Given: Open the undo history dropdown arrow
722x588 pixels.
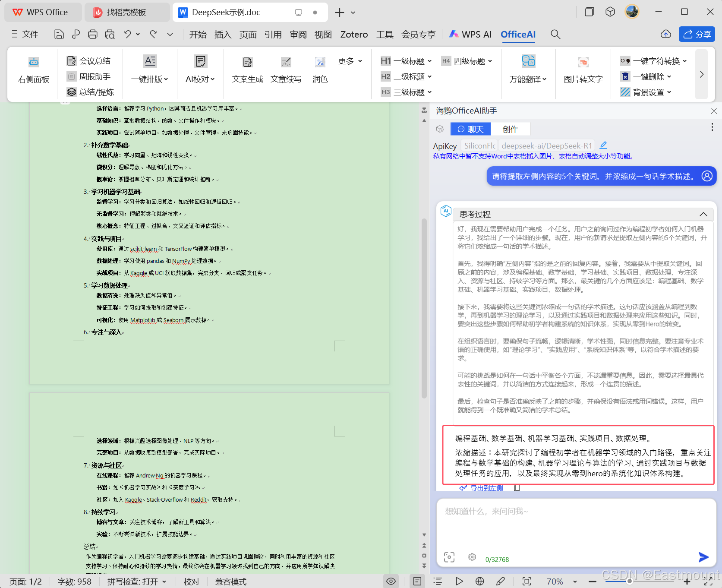Looking at the screenshot, I should (138, 34).
